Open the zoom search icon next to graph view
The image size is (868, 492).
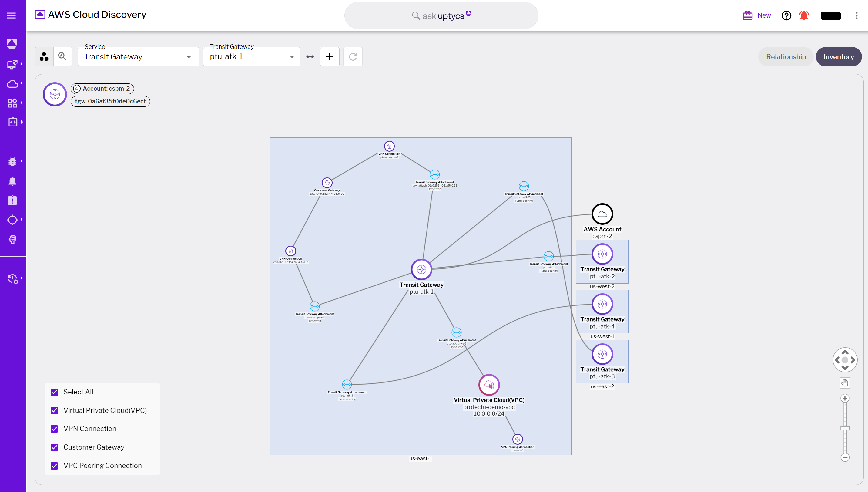(x=62, y=56)
